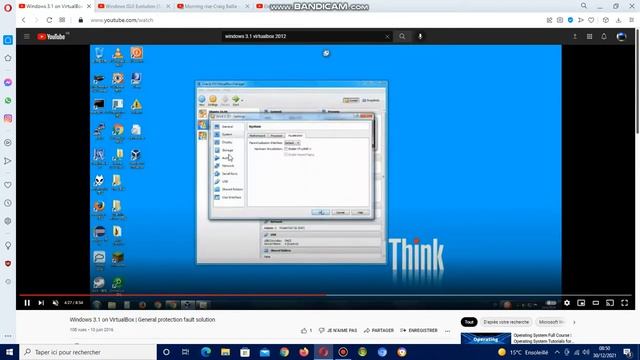Screen dimensions: 640x360
Task: Like the video with thumbs up
Action: click(x=306, y=330)
